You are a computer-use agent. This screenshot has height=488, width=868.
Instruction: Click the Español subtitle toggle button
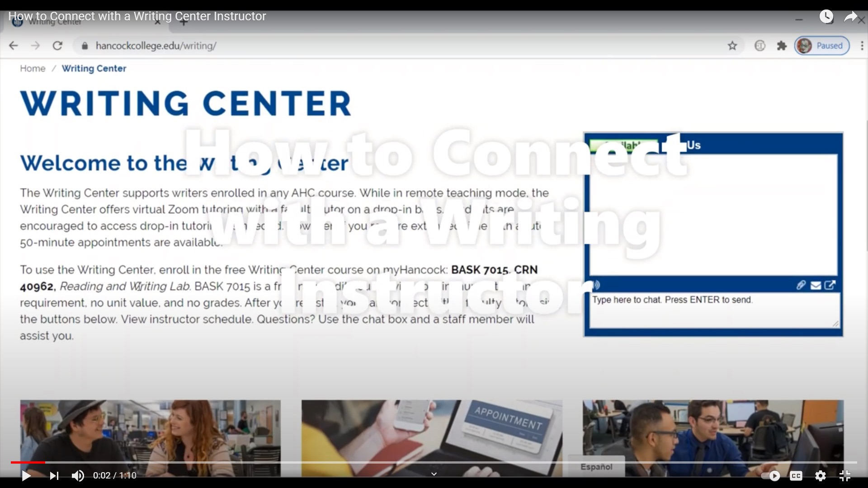[597, 467]
